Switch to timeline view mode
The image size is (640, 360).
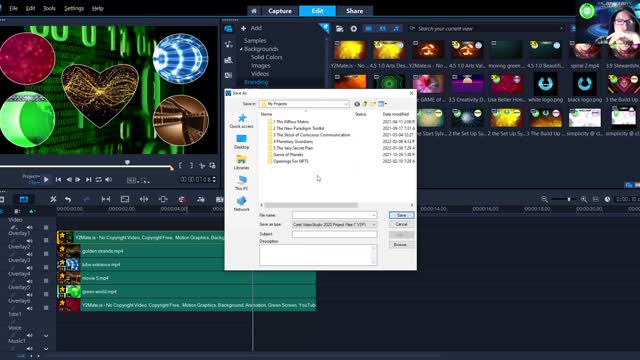pyautogui.click(x=24, y=199)
